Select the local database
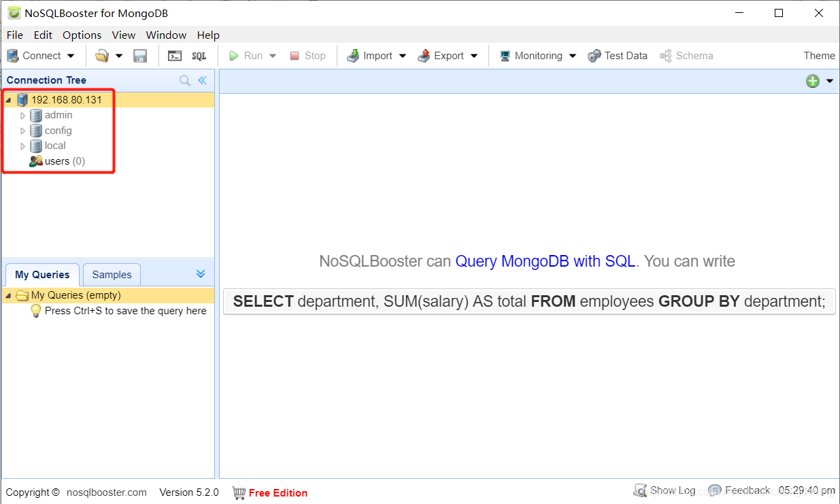The height and width of the screenshot is (504, 840). pyautogui.click(x=55, y=146)
